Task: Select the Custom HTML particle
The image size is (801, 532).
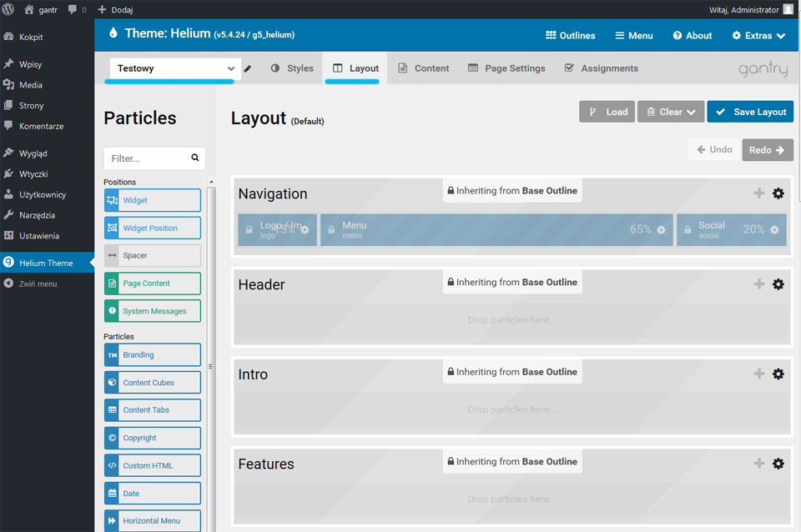Action: coord(152,465)
